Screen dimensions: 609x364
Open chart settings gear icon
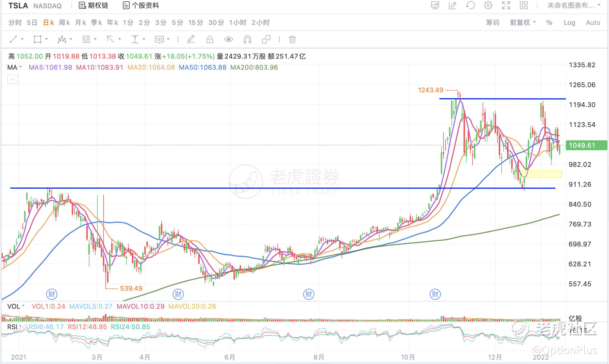[x=488, y=5]
